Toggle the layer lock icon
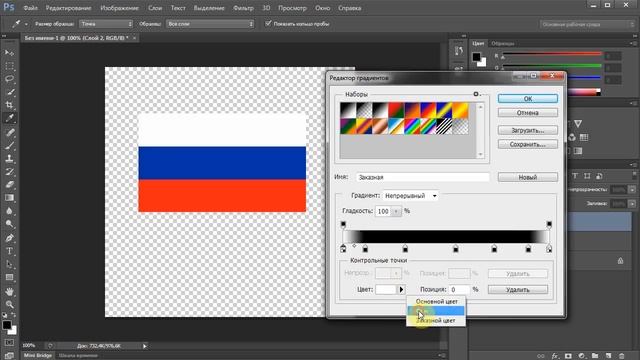640x360 pixels. pos(620,260)
